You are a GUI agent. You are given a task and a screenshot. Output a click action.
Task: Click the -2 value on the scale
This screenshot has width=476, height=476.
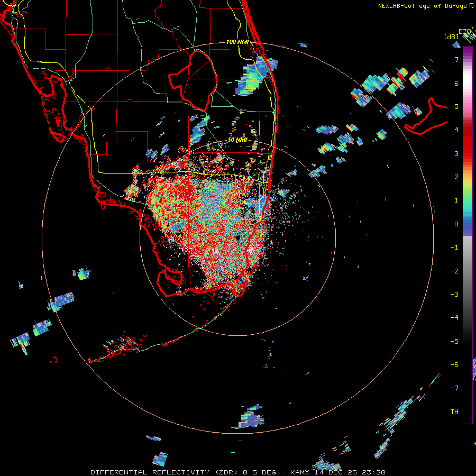pos(454,271)
